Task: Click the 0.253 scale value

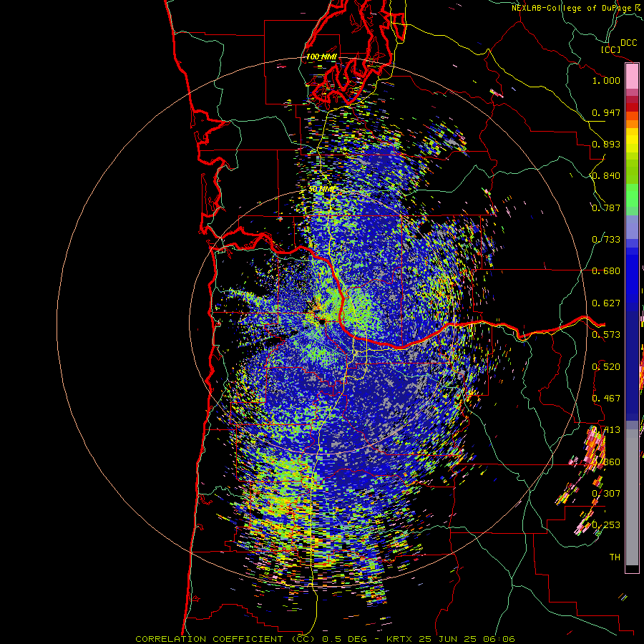Action: (606, 525)
